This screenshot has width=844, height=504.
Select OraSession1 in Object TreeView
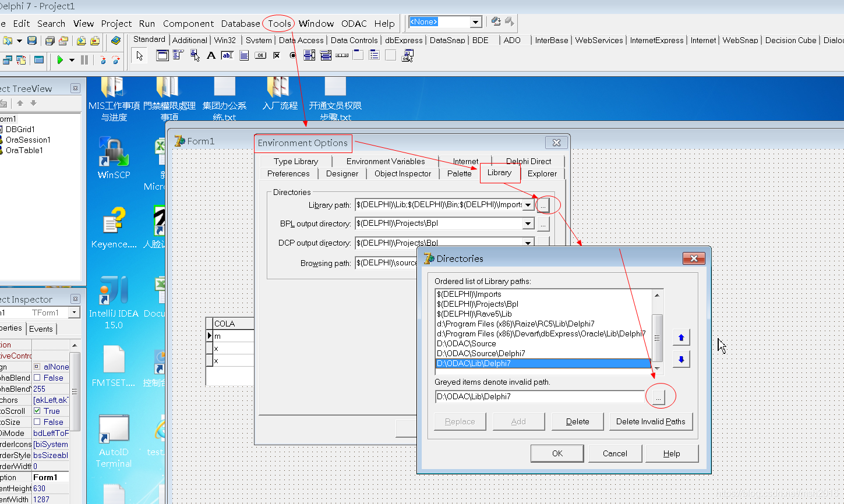[x=28, y=140]
